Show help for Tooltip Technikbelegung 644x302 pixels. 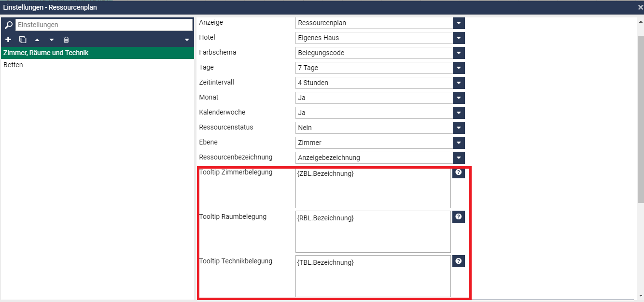point(458,261)
